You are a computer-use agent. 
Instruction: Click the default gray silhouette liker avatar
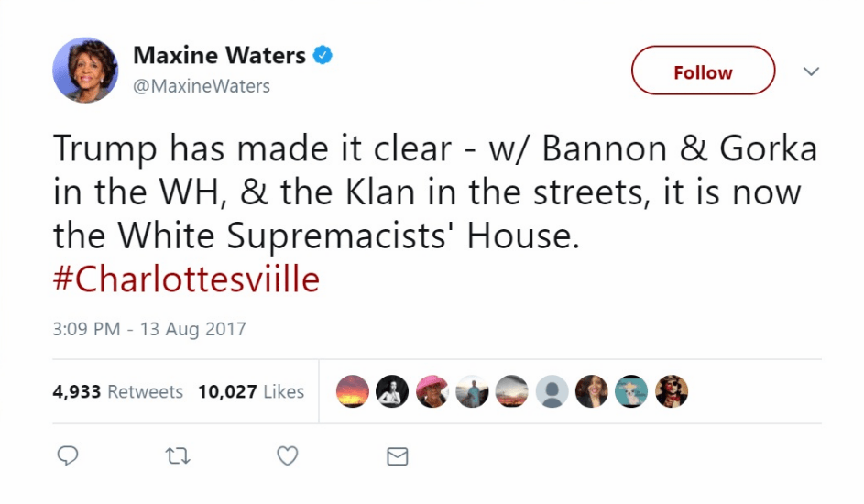click(552, 391)
